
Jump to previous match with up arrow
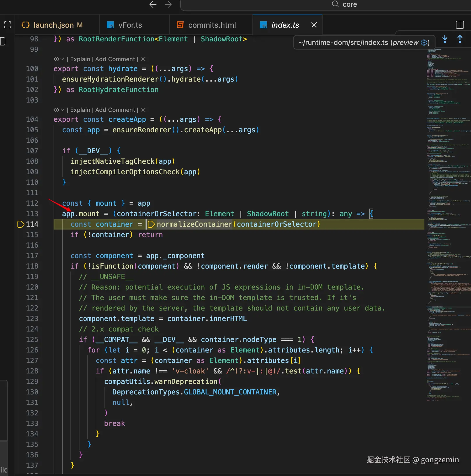point(460,39)
